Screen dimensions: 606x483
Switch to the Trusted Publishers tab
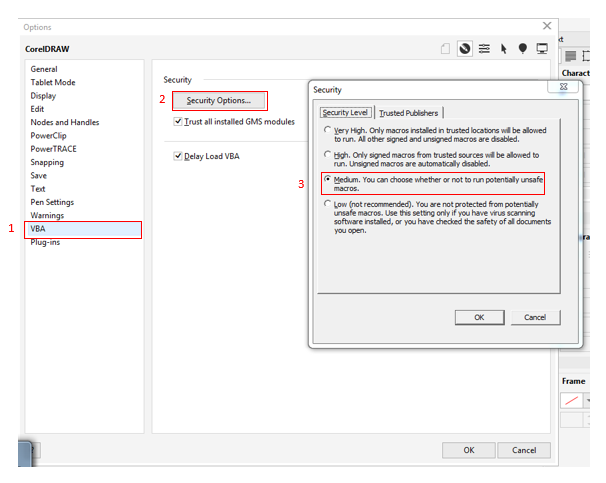(409, 113)
